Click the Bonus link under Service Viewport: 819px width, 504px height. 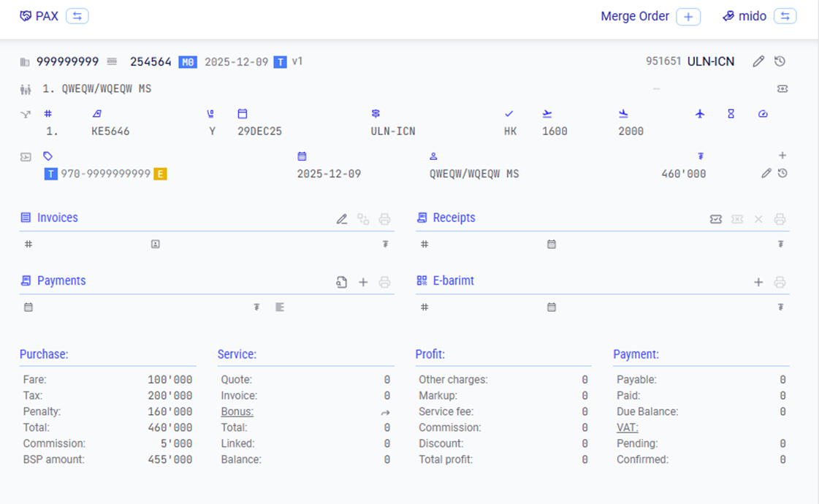click(x=237, y=412)
